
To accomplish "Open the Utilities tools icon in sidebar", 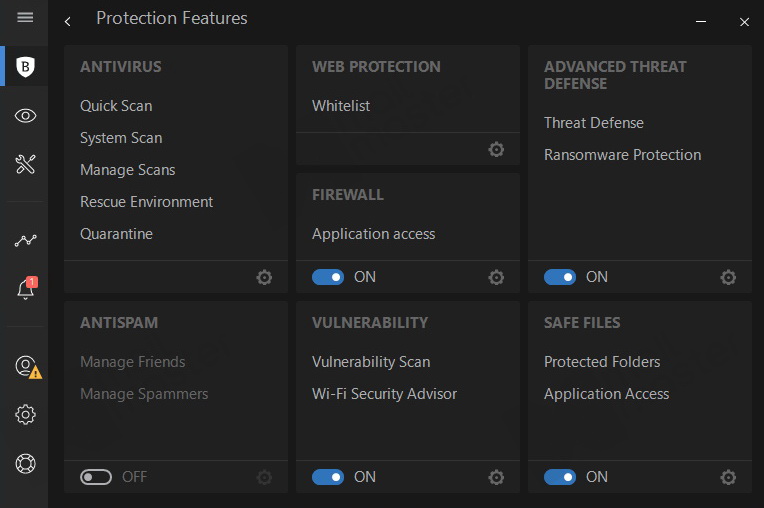I will pos(26,165).
